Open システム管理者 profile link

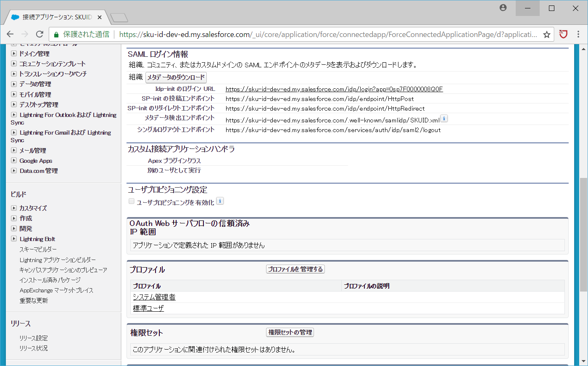[x=154, y=297]
